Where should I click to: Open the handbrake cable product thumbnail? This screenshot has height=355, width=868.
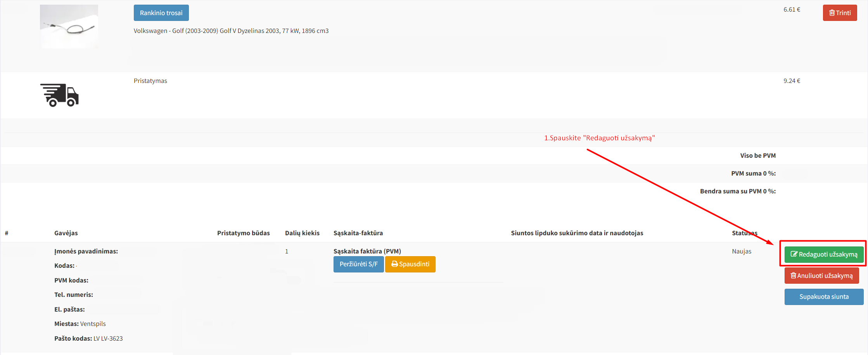pyautogui.click(x=69, y=26)
